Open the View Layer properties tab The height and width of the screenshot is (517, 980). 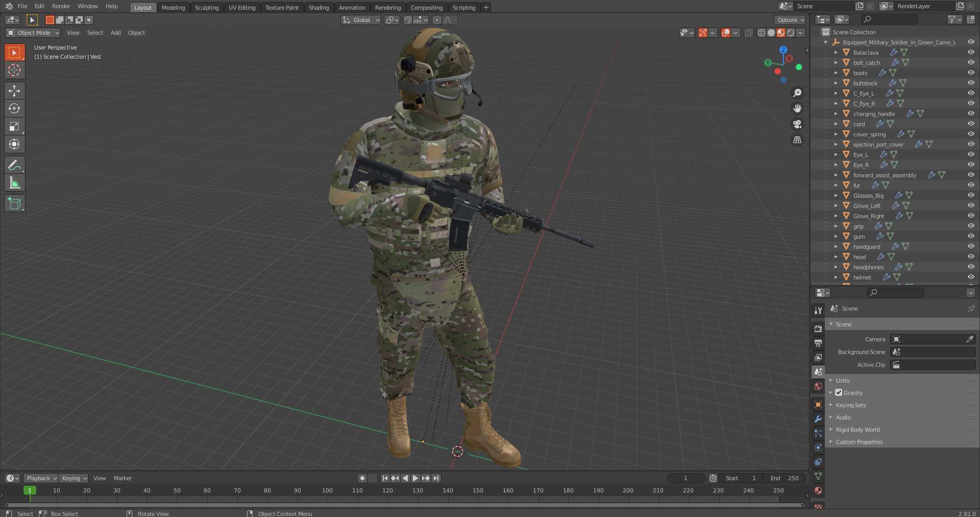pos(818,357)
